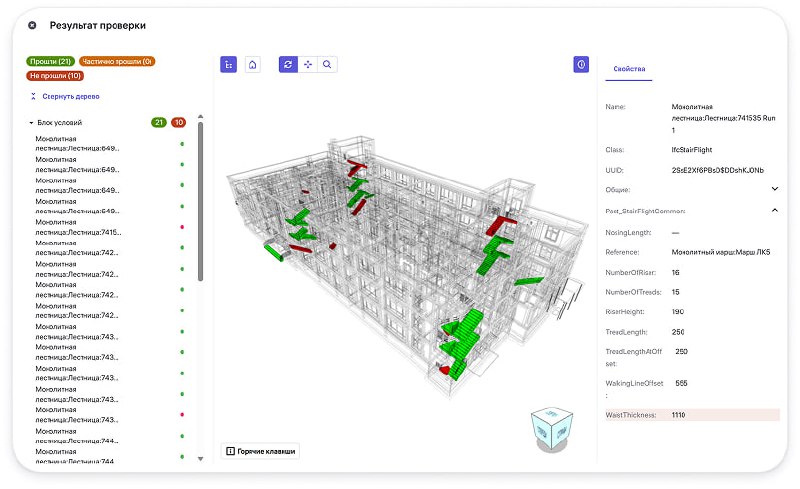800x489 pixels.
Task: Collapse the Блок условий tree group
Action: 32,123
